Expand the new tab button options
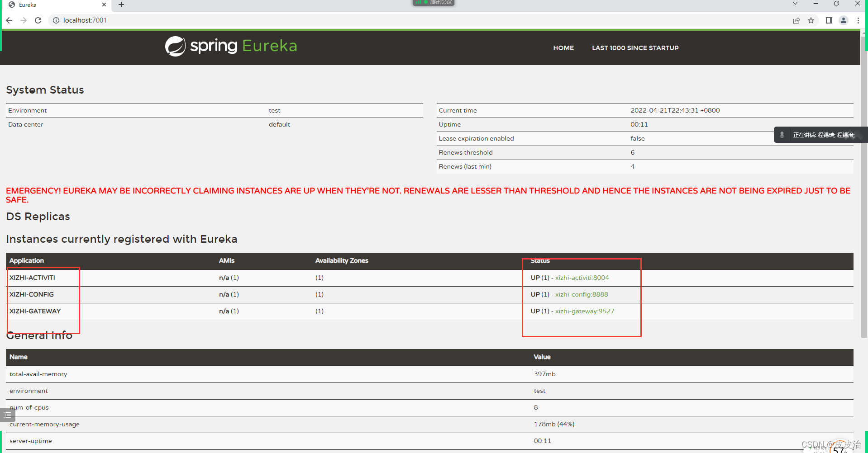This screenshot has width=868, height=453. (121, 5)
